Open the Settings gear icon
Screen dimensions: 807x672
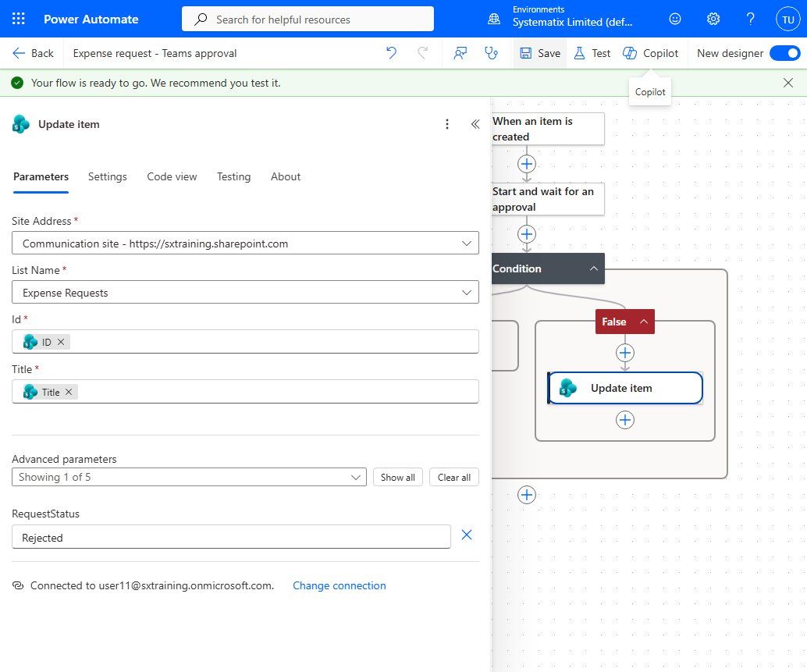point(713,19)
